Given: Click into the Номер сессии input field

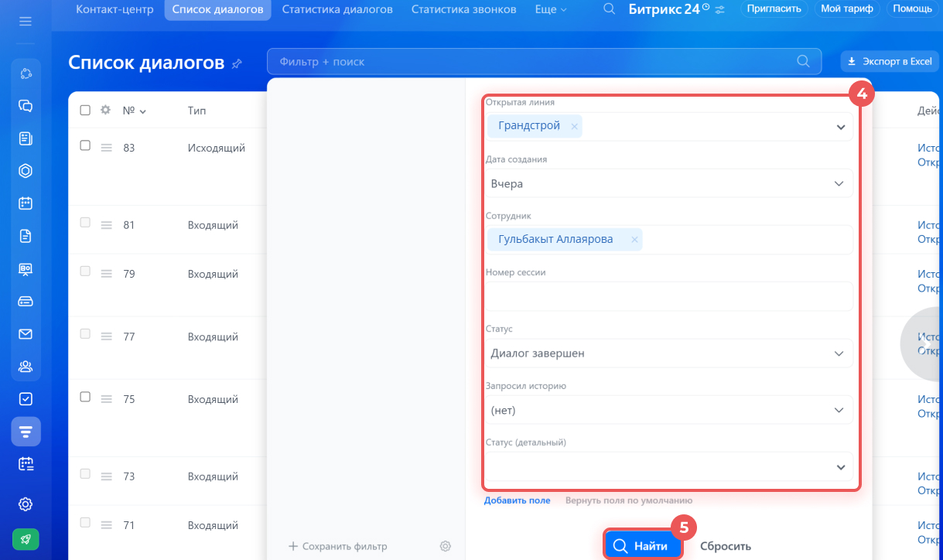Looking at the screenshot, I should (x=669, y=296).
